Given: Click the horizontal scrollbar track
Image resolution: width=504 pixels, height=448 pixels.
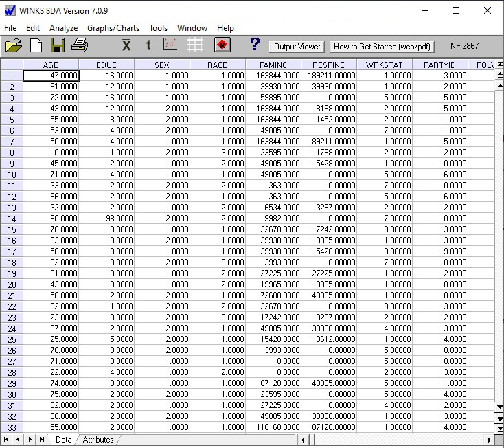Looking at the screenshot, I should pos(398,440).
